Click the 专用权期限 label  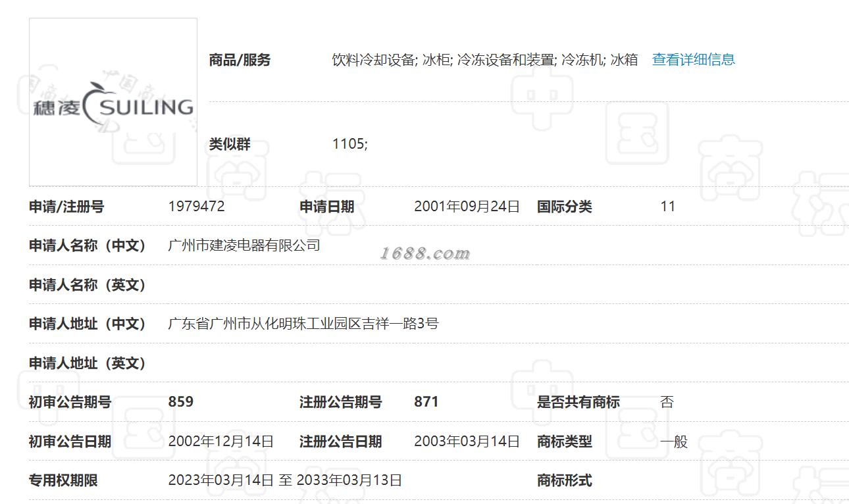point(63,480)
